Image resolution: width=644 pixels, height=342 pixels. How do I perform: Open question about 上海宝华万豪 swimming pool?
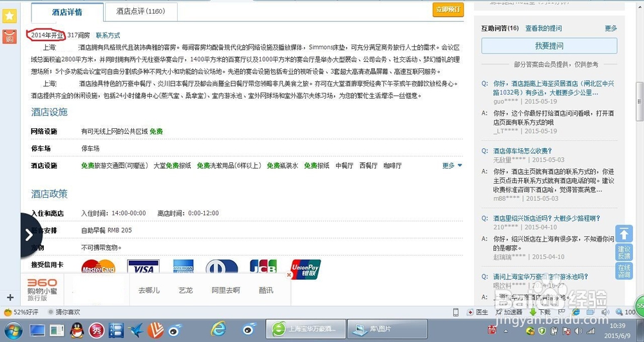[540, 276]
